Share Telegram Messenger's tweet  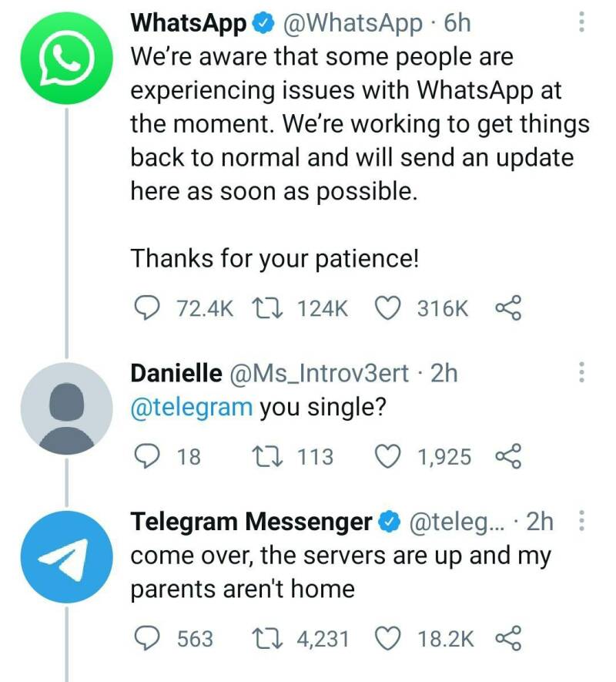tap(509, 638)
